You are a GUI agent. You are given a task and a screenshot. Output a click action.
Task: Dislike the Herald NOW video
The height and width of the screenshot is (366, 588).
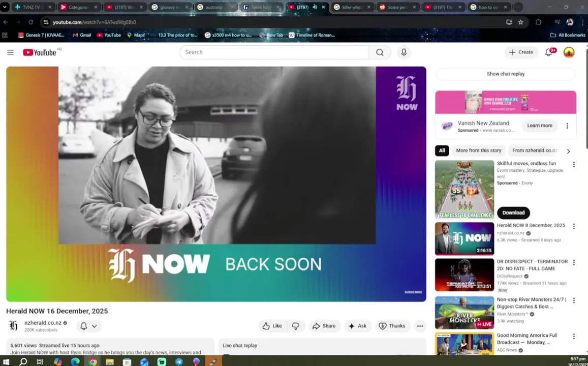click(x=295, y=326)
